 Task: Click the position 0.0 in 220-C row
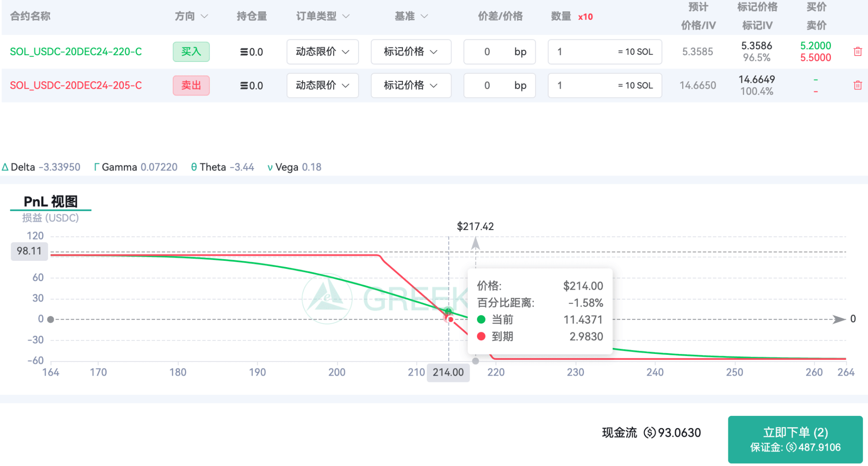click(251, 52)
